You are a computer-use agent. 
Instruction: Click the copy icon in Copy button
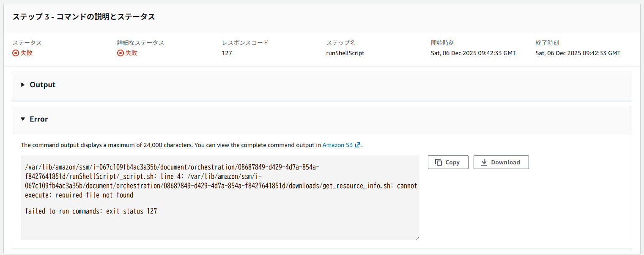438,162
